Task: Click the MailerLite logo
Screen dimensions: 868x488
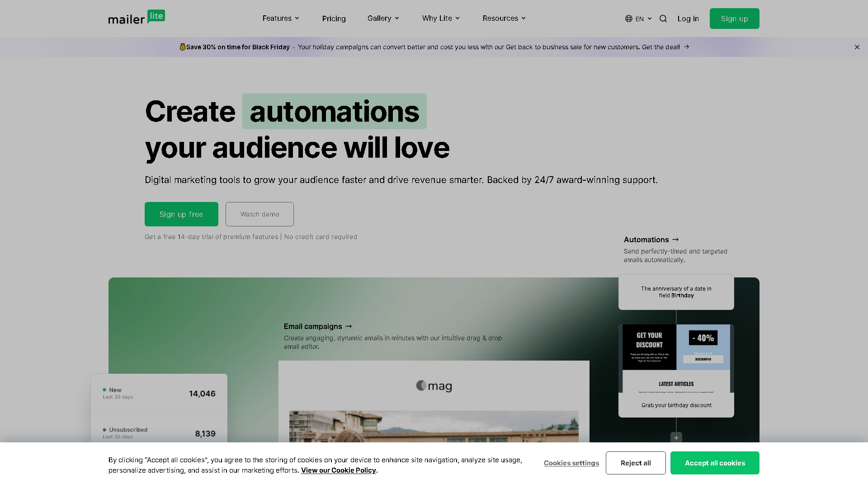Action: tap(137, 17)
